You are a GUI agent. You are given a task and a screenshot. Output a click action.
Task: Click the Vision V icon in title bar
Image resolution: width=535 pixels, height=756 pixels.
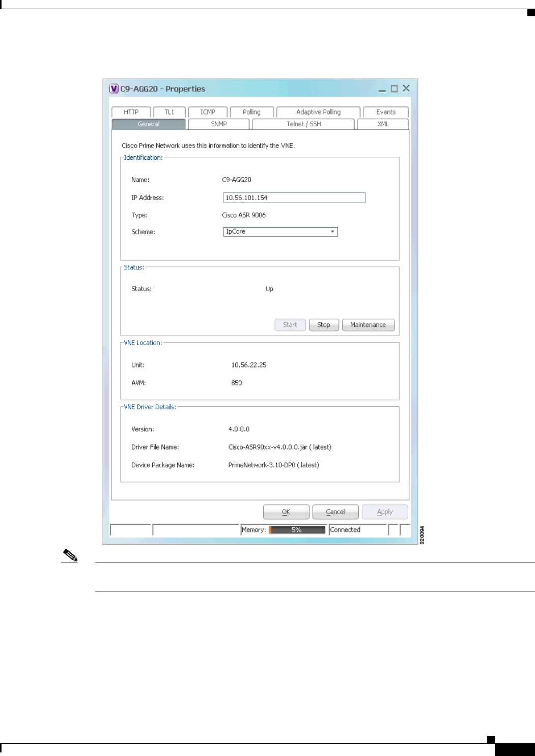pyautogui.click(x=114, y=89)
